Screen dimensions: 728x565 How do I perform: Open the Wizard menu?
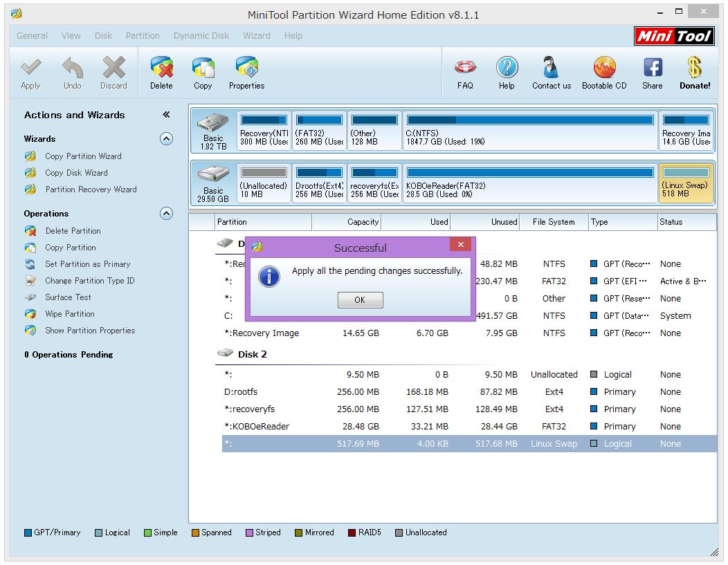tap(256, 36)
